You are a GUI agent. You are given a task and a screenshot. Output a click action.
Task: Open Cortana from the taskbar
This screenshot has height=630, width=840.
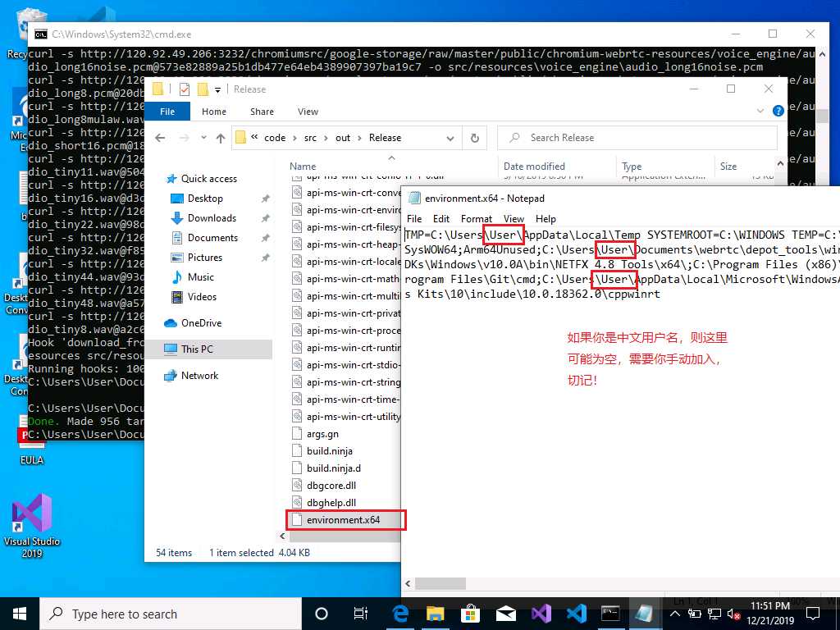click(x=322, y=614)
